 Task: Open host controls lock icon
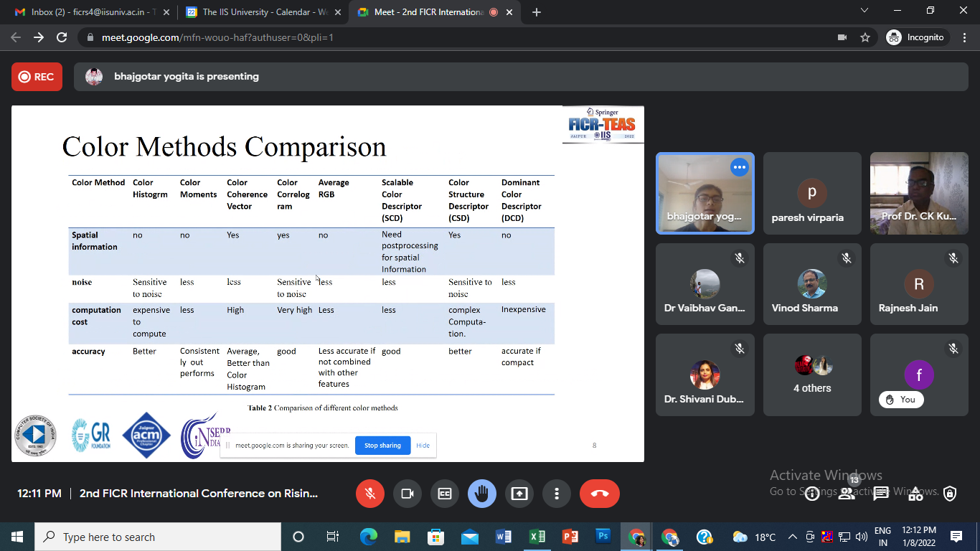click(950, 494)
